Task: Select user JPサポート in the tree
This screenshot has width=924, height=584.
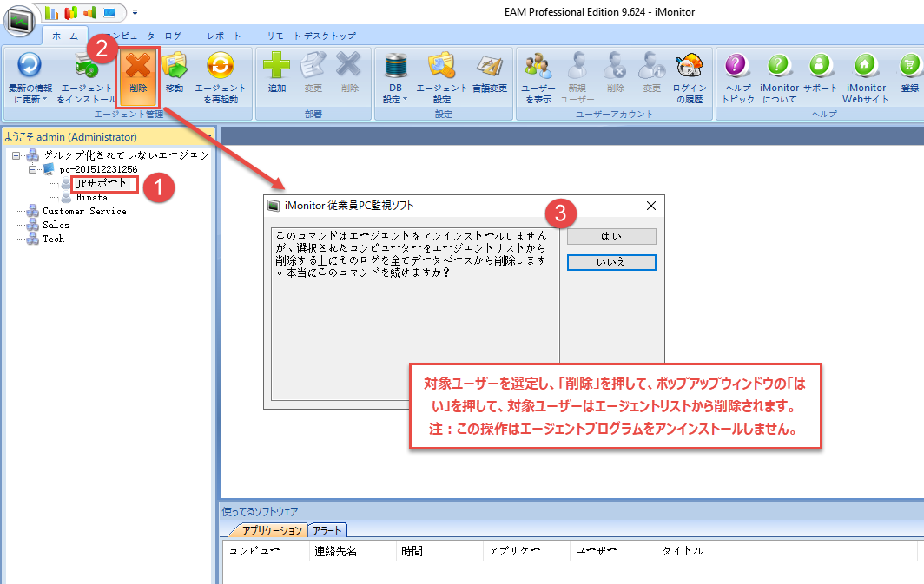Action: (x=102, y=183)
